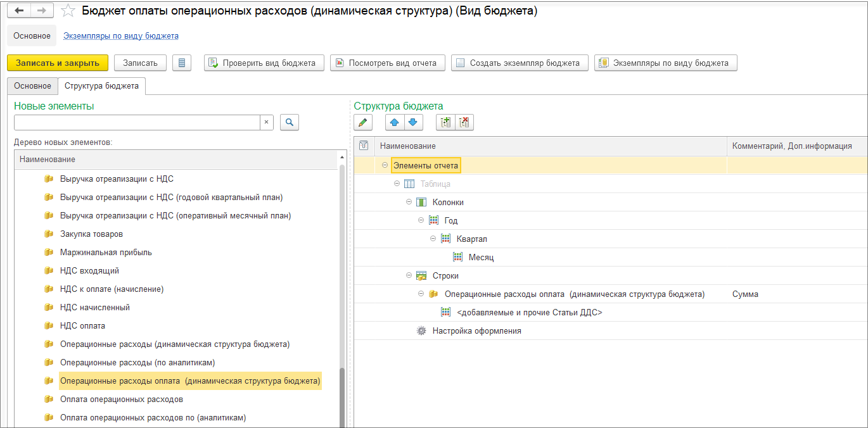868x428 pixels.
Task: Click the magnifier search button
Action: tap(289, 122)
